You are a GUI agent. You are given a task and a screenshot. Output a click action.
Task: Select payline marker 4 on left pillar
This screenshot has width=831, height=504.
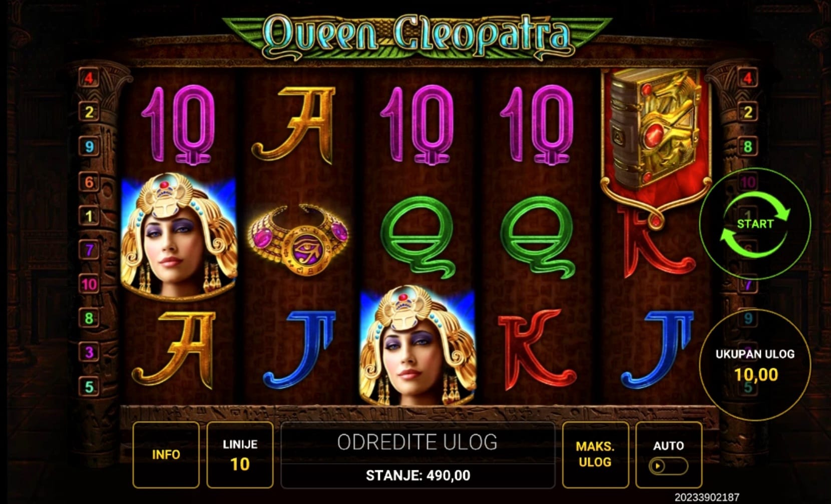click(89, 78)
